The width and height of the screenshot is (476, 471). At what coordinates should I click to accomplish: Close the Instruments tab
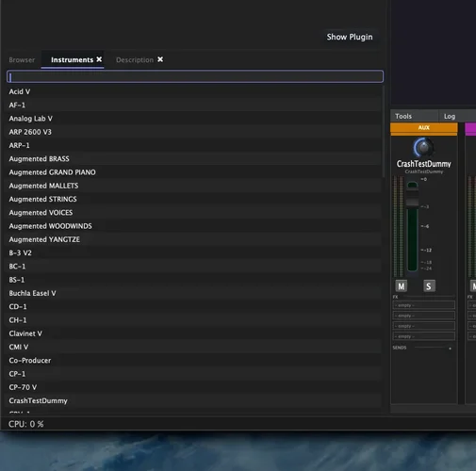point(99,59)
